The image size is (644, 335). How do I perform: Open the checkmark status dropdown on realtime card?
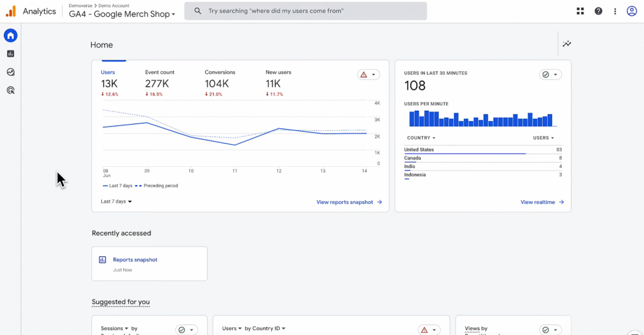point(550,75)
